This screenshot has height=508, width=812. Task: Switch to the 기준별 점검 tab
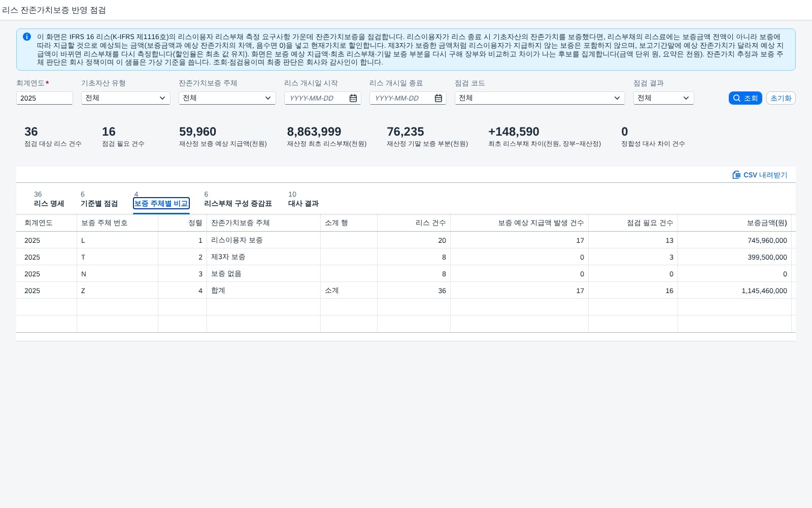coord(99,199)
